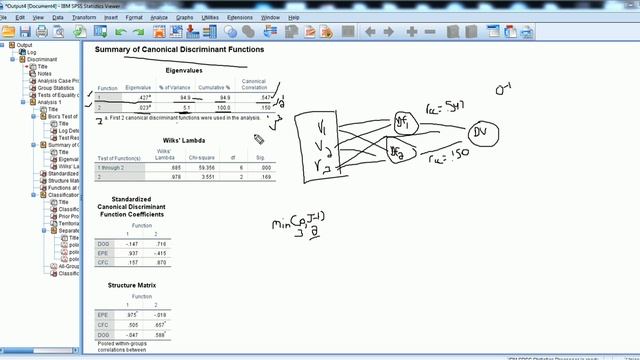Open the Graphs menu
Image resolution: width=640 pixels, height=360 pixels.
click(184, 18)
